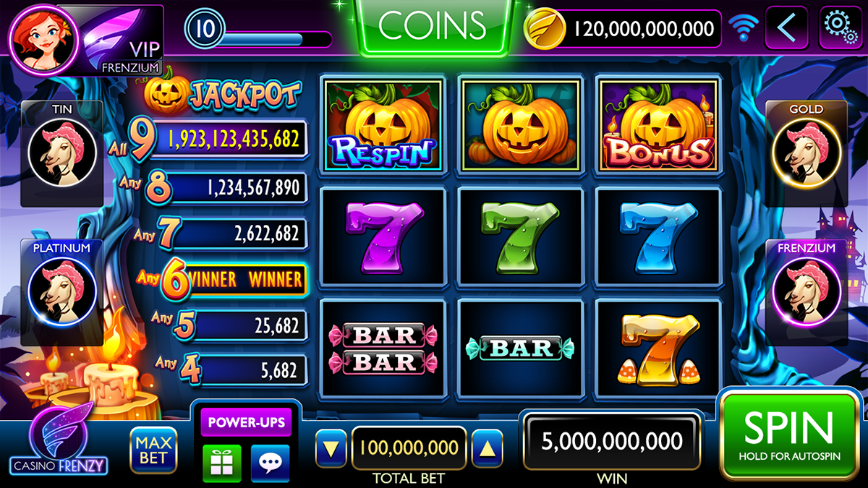
Task: Open the POWER-UPS panel label
Action: [x=246, y=421]
